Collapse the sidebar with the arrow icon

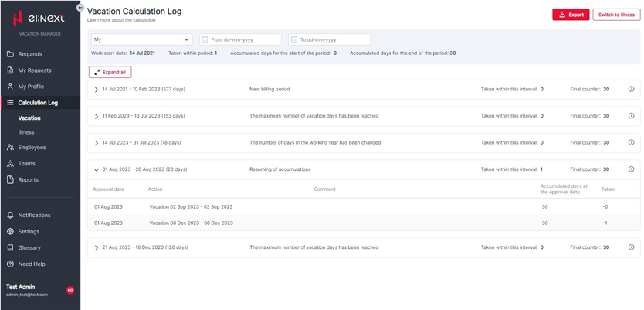point(80,8)
